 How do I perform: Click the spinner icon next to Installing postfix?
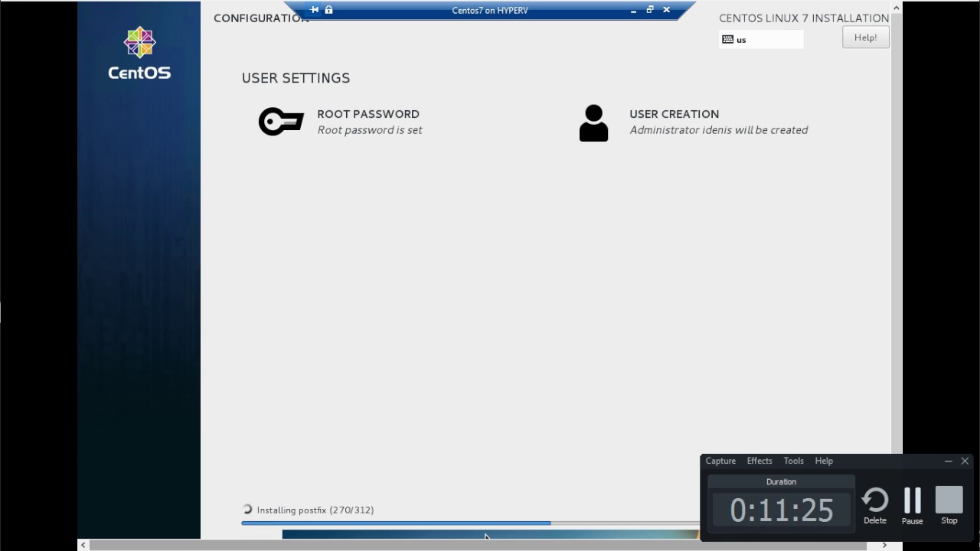click(247, 510)
